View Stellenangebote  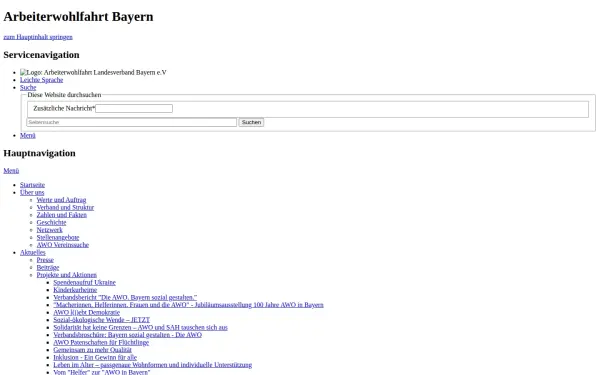tap(58, 237)
